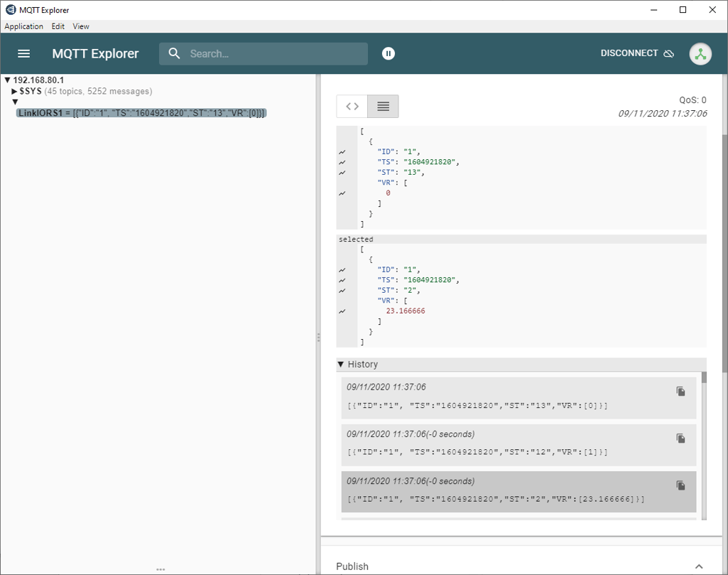The width and height of the screenshot is (728, 575).
Task: Expand the $SYS topic branch
Action: point(14,91)
